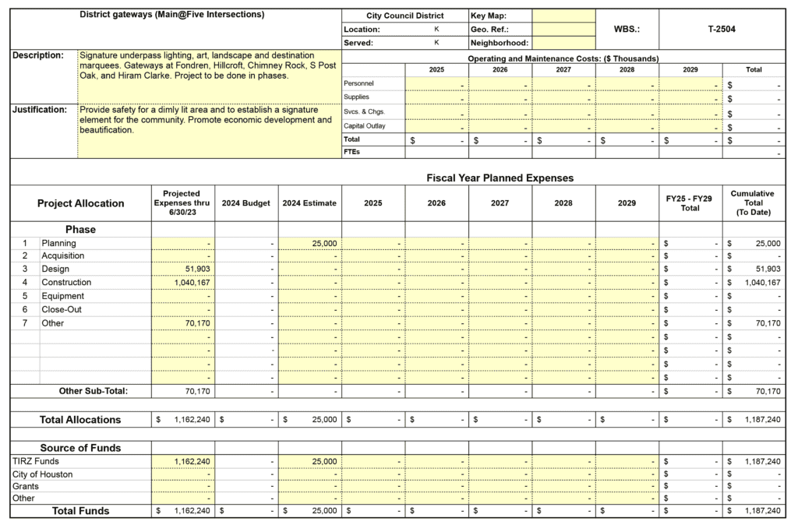Screen dimensions: 798x532
Task: Select the Capital Outlay 2029 cell
Action: coord(690,126)
